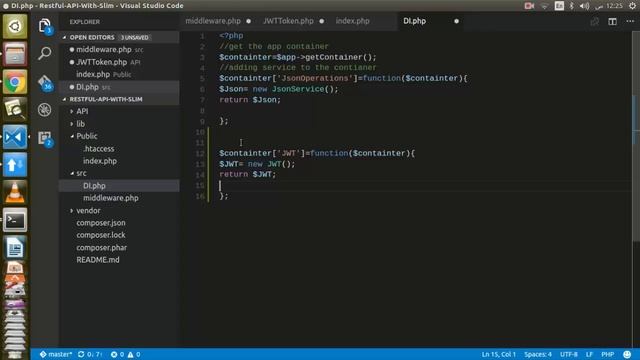Open composer.json file
640x360 pixels.
click(x=119, y=223)
